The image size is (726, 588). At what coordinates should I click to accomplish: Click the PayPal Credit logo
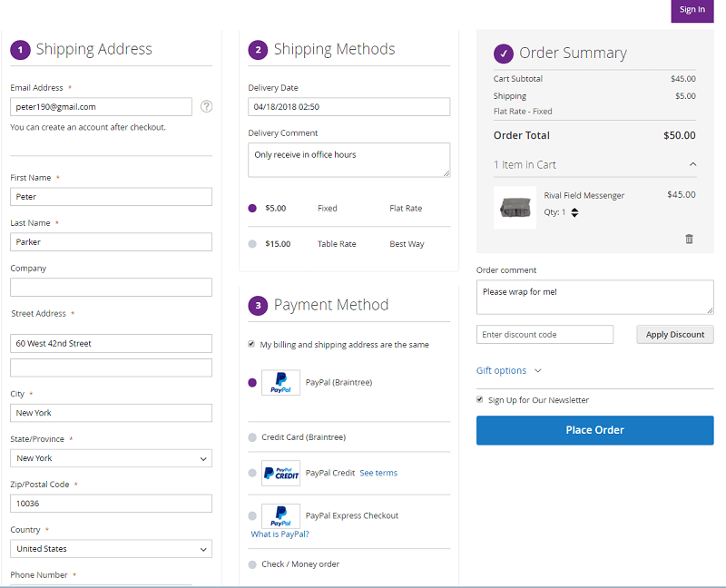[280, 473]
